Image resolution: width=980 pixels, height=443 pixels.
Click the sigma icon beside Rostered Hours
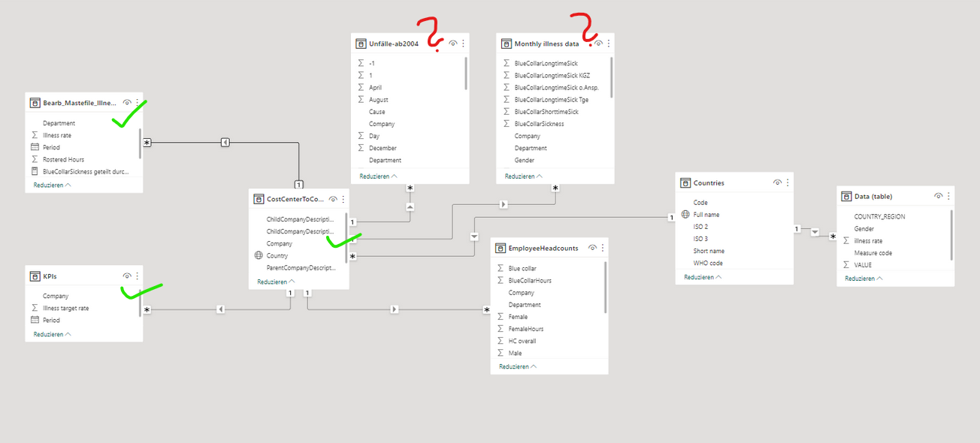tap(35, 159)
